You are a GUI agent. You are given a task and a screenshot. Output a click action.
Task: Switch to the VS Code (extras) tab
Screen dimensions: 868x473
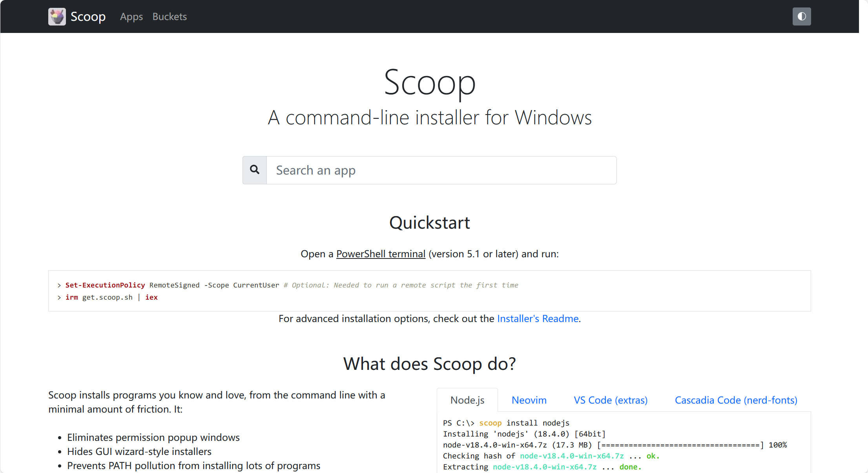tap(610, 400)
